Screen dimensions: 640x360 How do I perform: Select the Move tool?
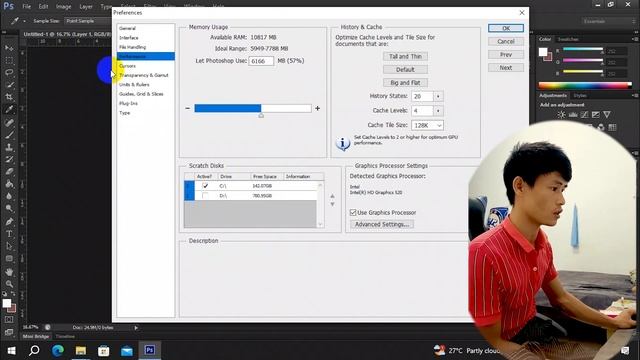coord(9,48)
